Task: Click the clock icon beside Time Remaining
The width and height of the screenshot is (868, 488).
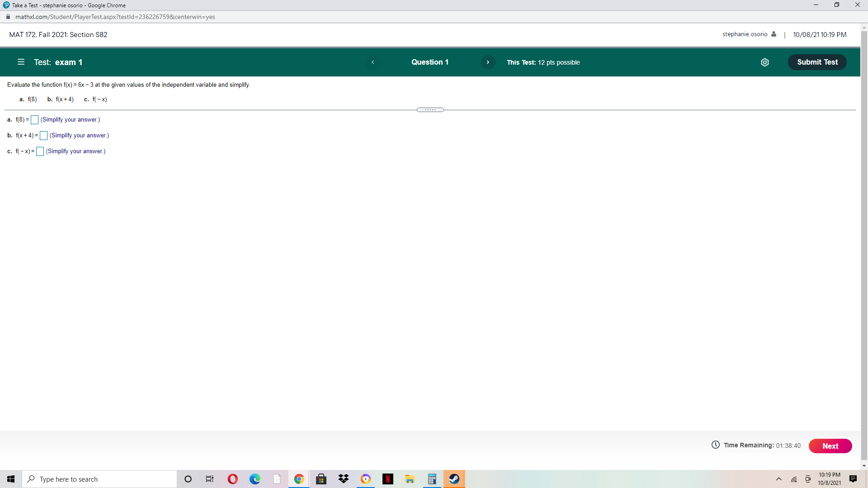Action: 716,445
